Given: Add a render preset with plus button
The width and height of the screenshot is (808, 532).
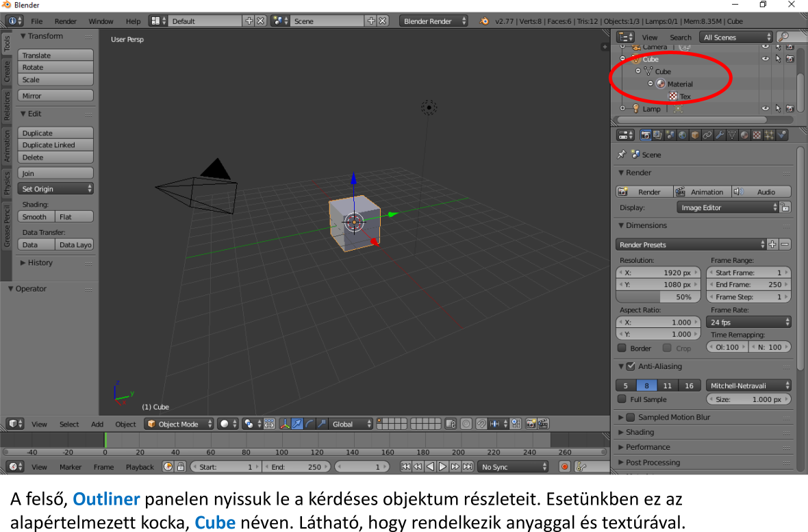Looking at the screenshot, I should [772, 244].
